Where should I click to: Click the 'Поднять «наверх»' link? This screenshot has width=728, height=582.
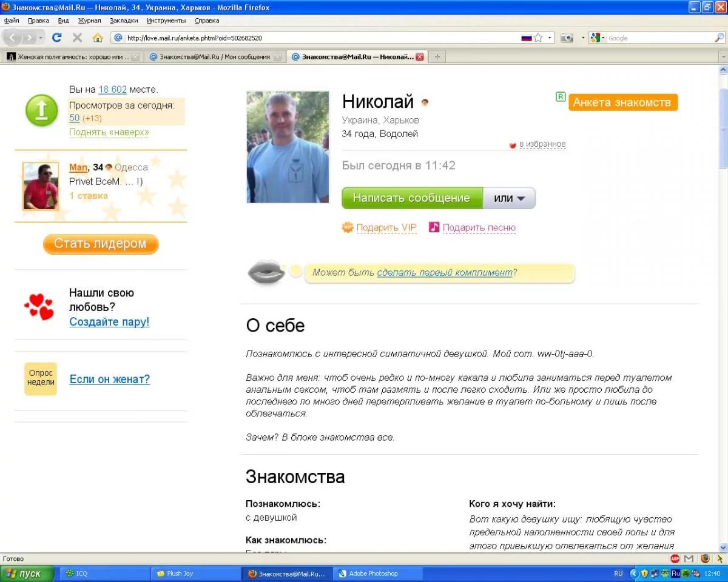click(x=109, y=132)
